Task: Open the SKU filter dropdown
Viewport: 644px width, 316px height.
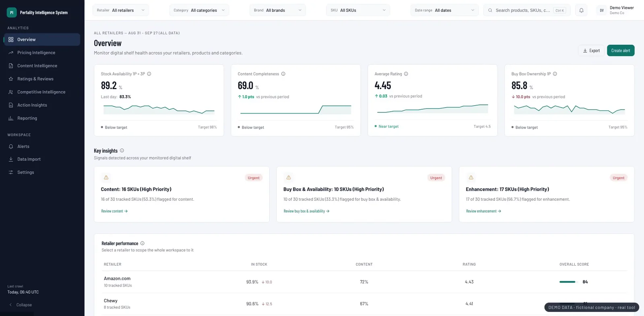Action: (358, 10)
